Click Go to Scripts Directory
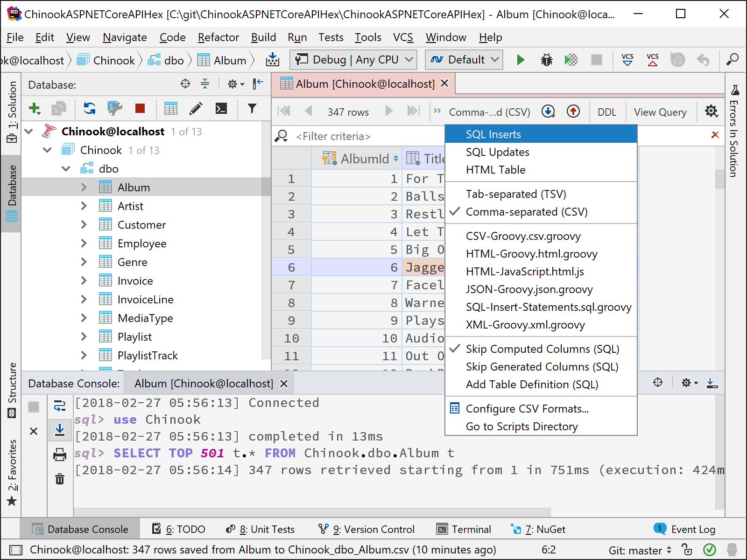The width and height of the screenshot is (747, 560). pos(542,427)
